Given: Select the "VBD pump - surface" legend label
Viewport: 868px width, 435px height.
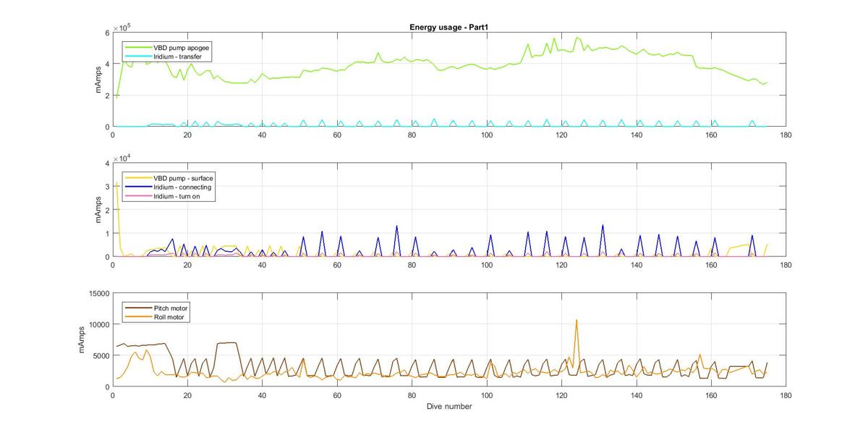Looking at the screenshot, I should 184,178.
